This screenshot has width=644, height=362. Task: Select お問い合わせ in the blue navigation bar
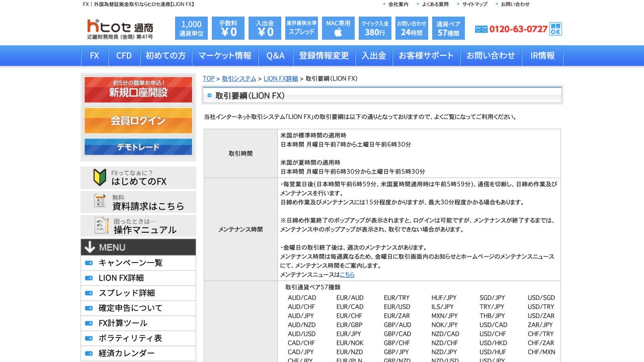tap(491, 56)
